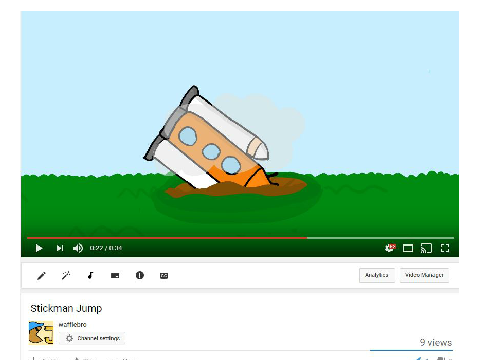
Task: Switch to theater mode view
Action: [x=408, y=248]
